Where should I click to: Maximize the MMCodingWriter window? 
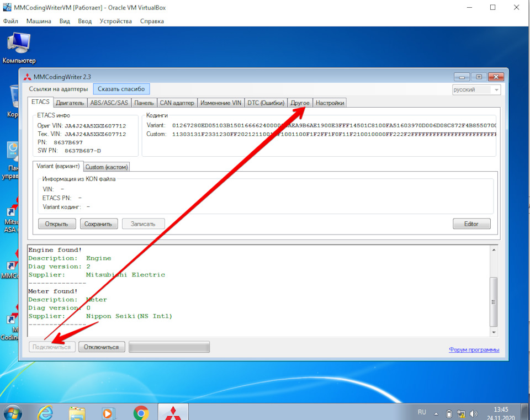point(479,77)
